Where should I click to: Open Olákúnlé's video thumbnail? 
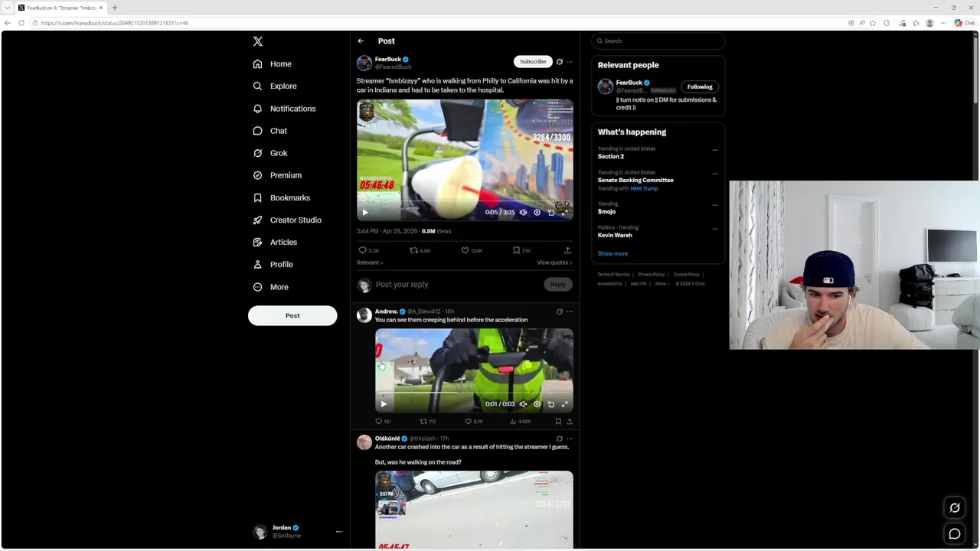coord(474,510)
